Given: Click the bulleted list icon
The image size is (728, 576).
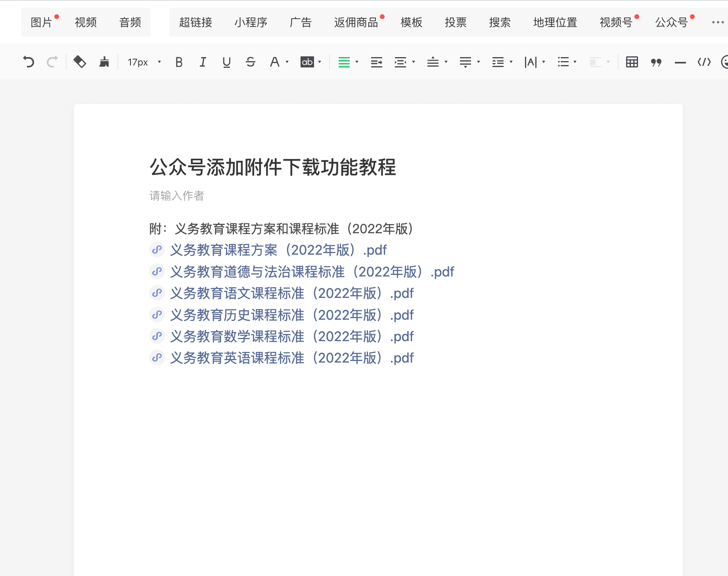Looking at the screenshot, I should coord(563,62).
